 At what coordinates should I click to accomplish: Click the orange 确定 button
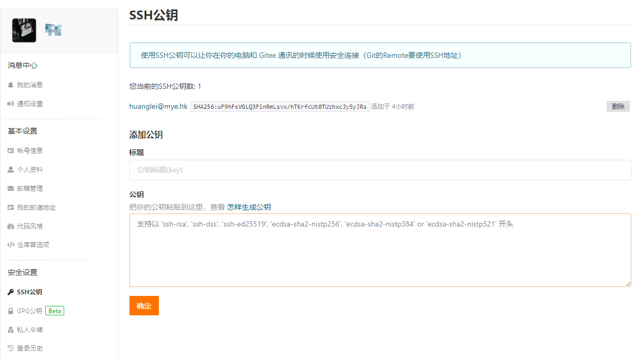144,306
